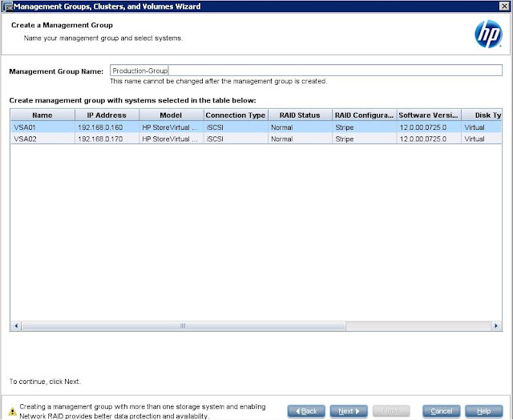This screenshot has height=420, width=513.
Task: Click scrollbar right arrow
Action: (x=496, y=325)
